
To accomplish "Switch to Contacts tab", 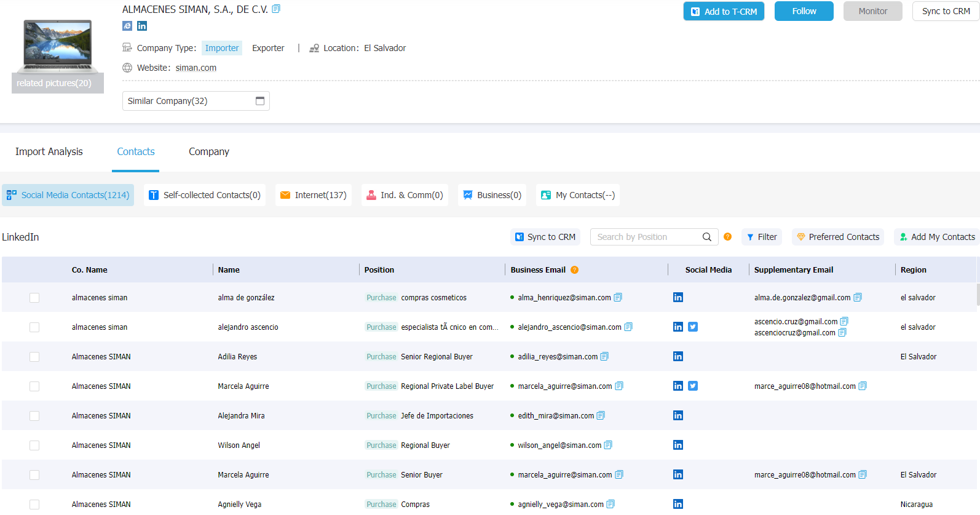I will pos(136,151).
